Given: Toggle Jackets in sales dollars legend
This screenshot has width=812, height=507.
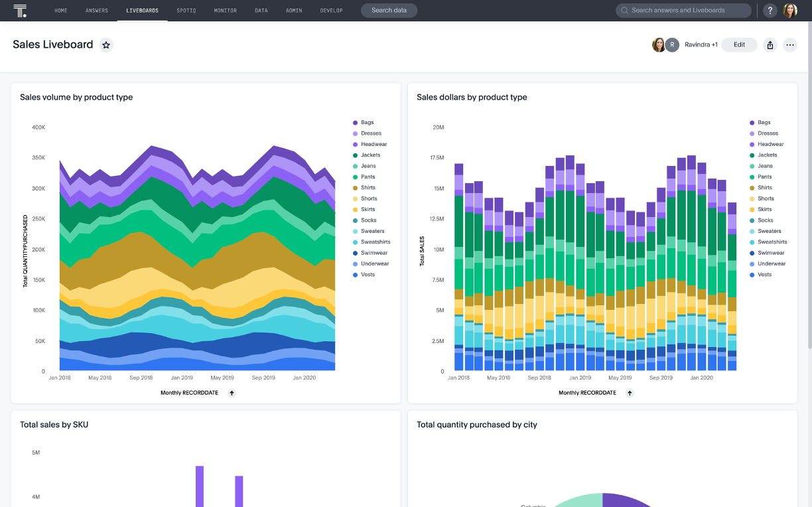Looking at the screenshot, I should point(763,155).
